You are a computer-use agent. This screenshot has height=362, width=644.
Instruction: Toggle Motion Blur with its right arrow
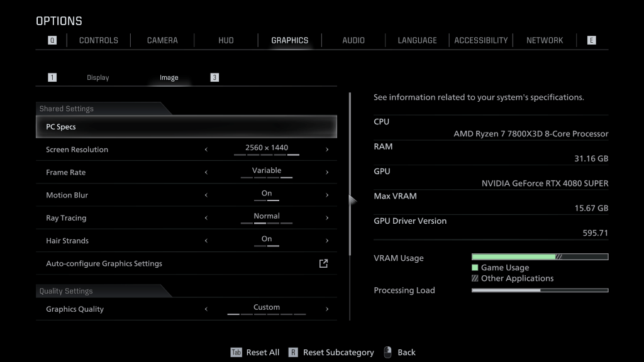327,195
